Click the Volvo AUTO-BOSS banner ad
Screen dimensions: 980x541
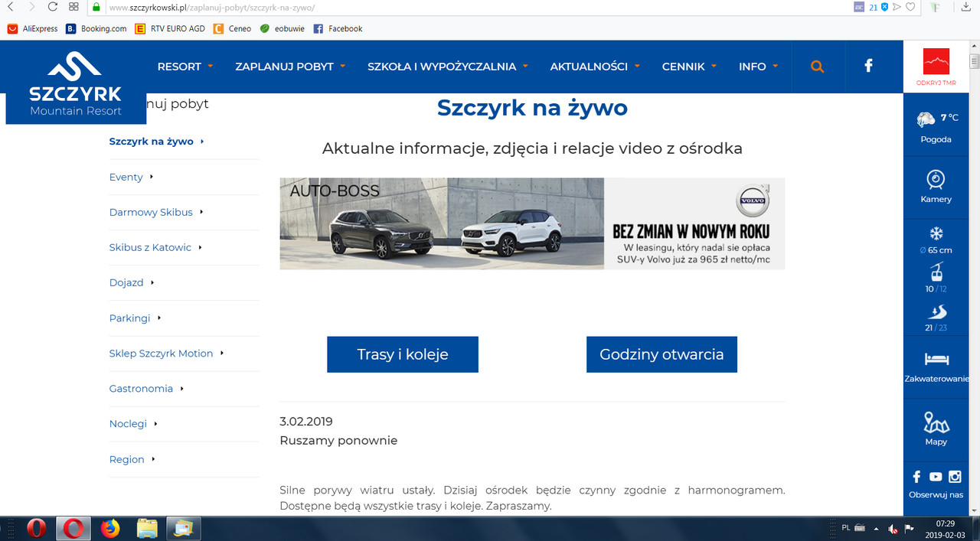click(532, 223)
